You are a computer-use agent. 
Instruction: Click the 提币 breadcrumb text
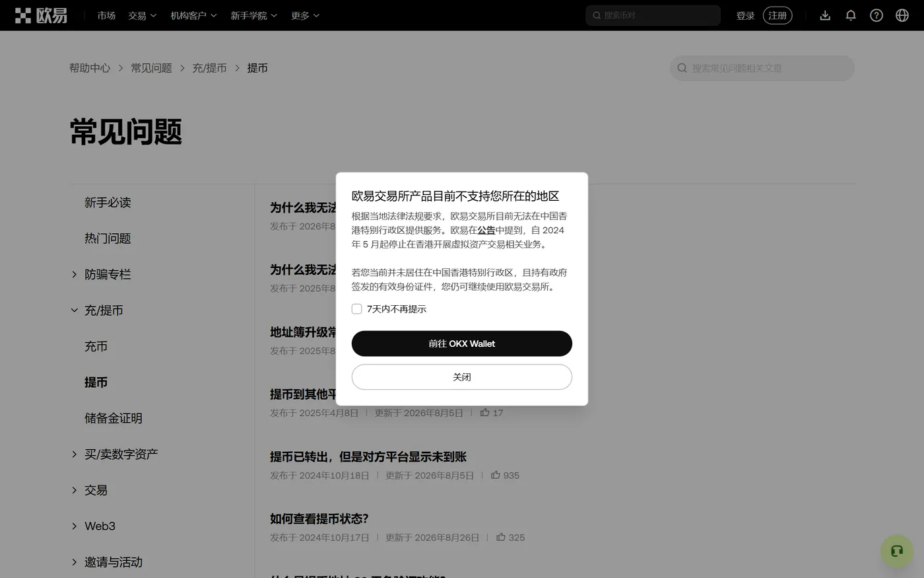click(x=257, y=68)
